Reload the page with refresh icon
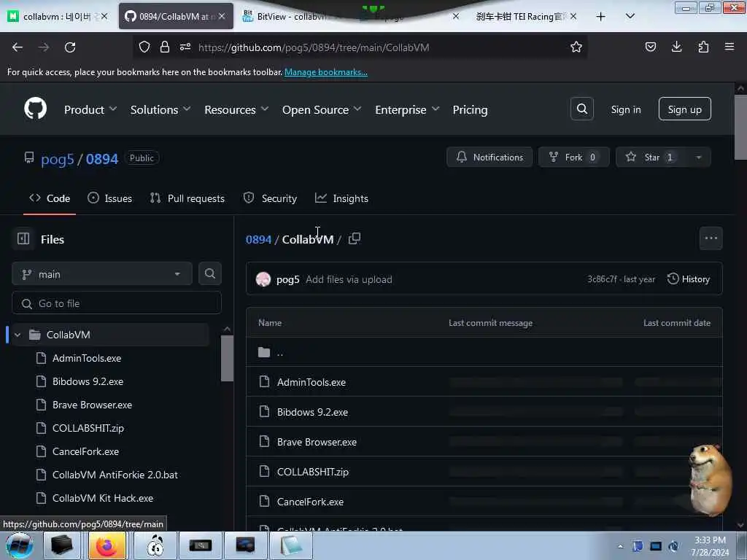This screenshot has height=560, width=747. (70, 47)
